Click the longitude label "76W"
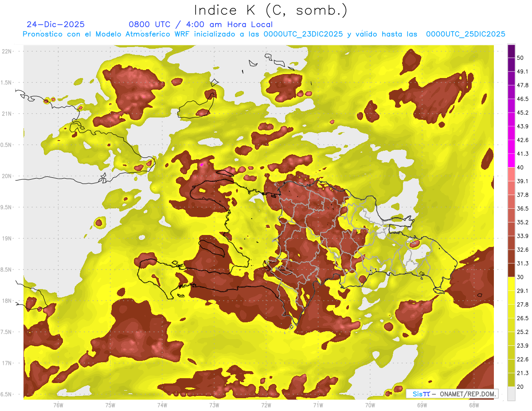This screenshot has height=411, width=532. tap(58, 405)
